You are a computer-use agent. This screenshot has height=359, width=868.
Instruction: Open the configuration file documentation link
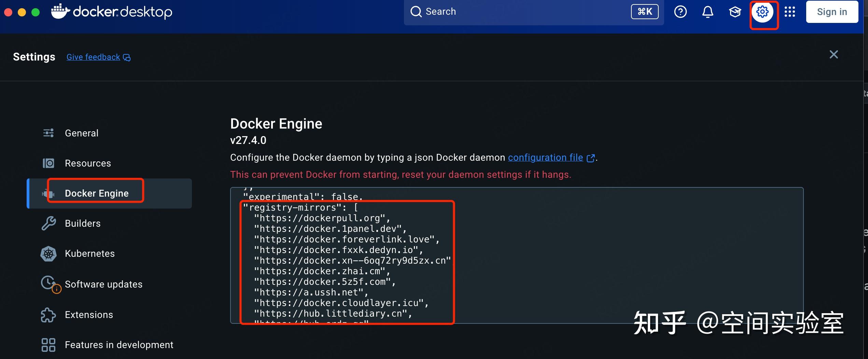[545, 158]
